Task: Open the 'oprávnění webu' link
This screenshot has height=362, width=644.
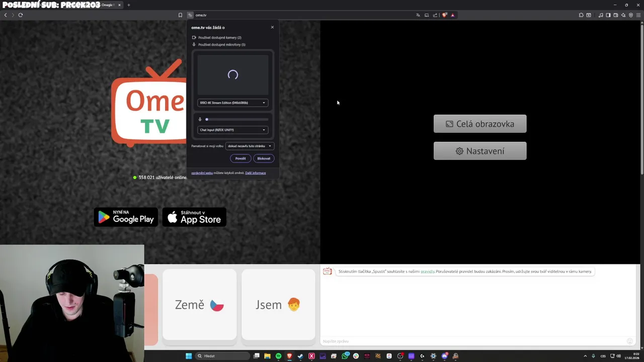Action: [202, 173]
